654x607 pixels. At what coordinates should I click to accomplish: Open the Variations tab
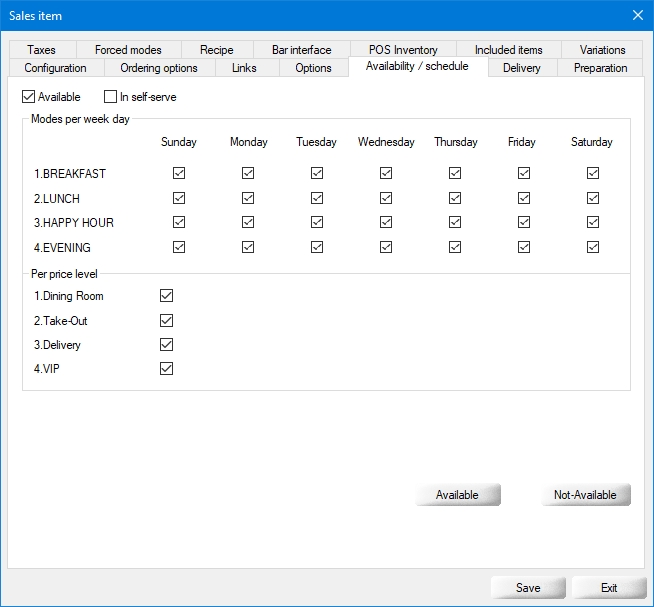click(602, 50)
